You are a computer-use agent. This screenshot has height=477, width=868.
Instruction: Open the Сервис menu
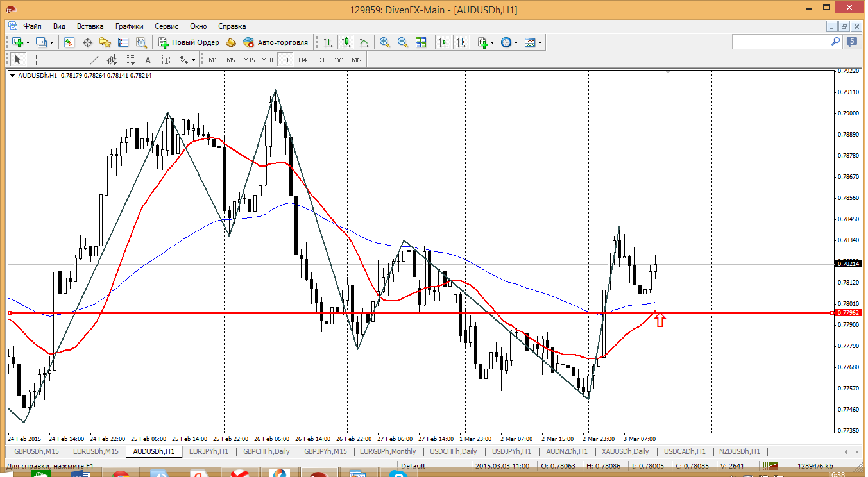[167, 26]
